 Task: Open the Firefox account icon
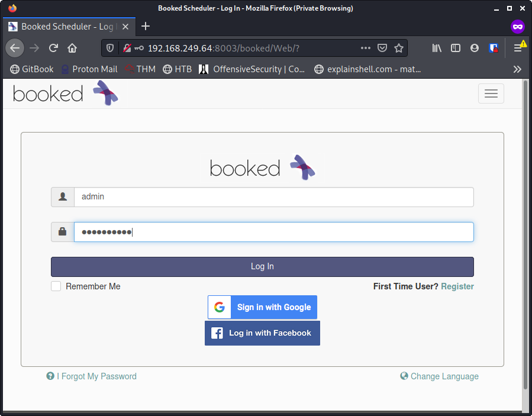pos(474,48)
